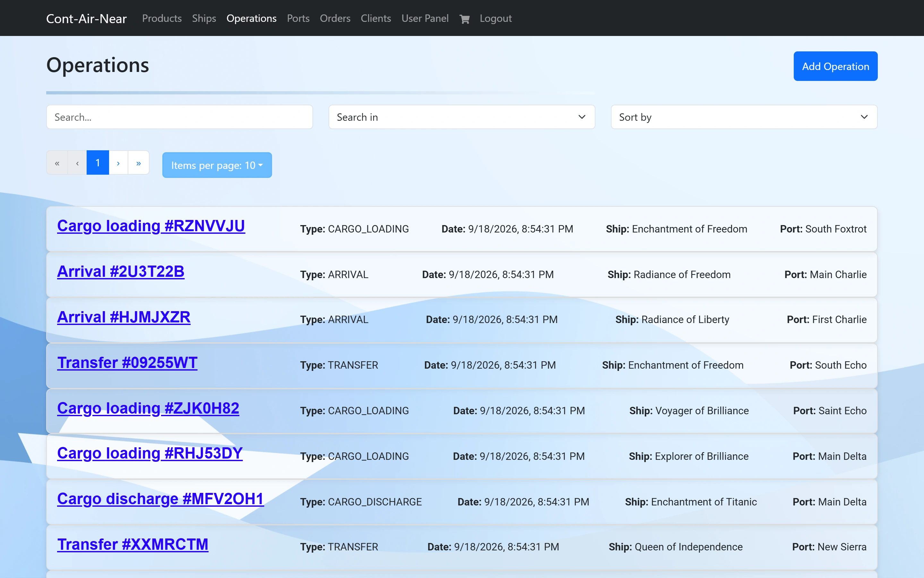
Task: Click Ship: Explorer of Brilliance text
Action: (x=689, y=456)
